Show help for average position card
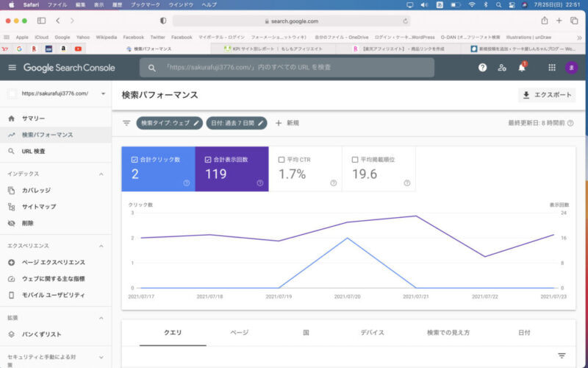Image resolution: width=588 pixels, height=368 pixels. click(x=407, y=183)
